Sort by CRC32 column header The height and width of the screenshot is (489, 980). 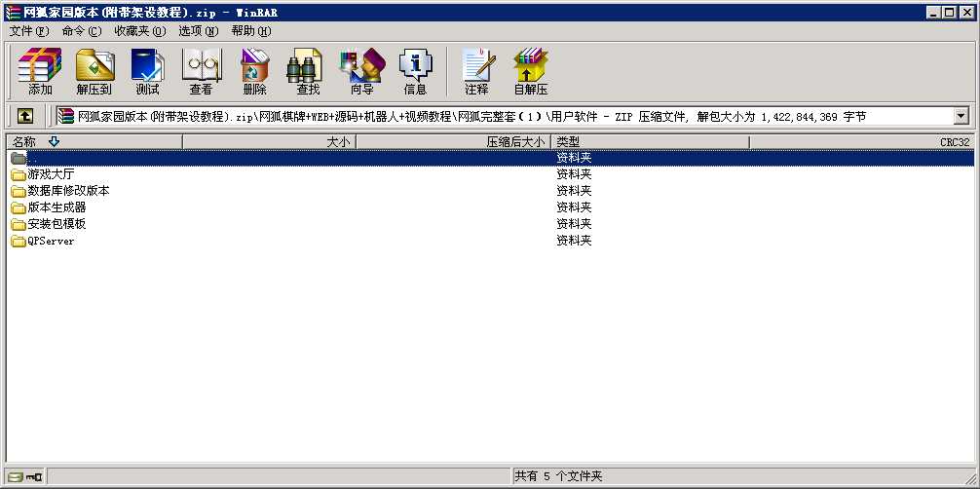pyautogui.click(x=862, y=142)
